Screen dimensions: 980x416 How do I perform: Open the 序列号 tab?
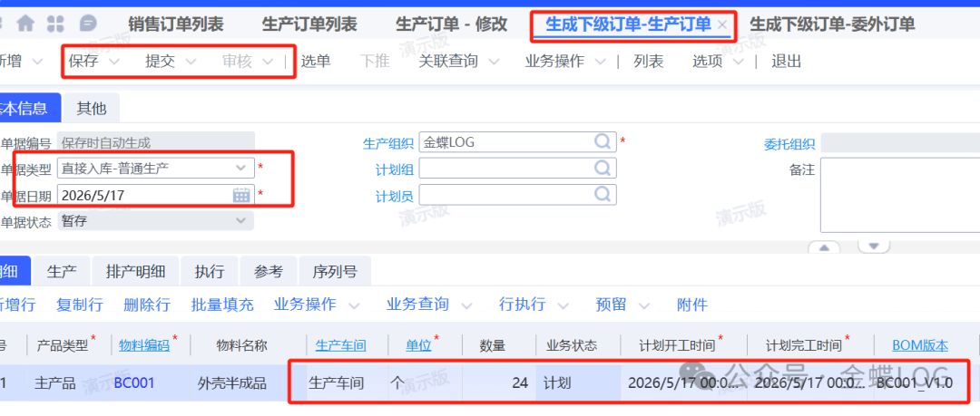[x=335, y=272]
